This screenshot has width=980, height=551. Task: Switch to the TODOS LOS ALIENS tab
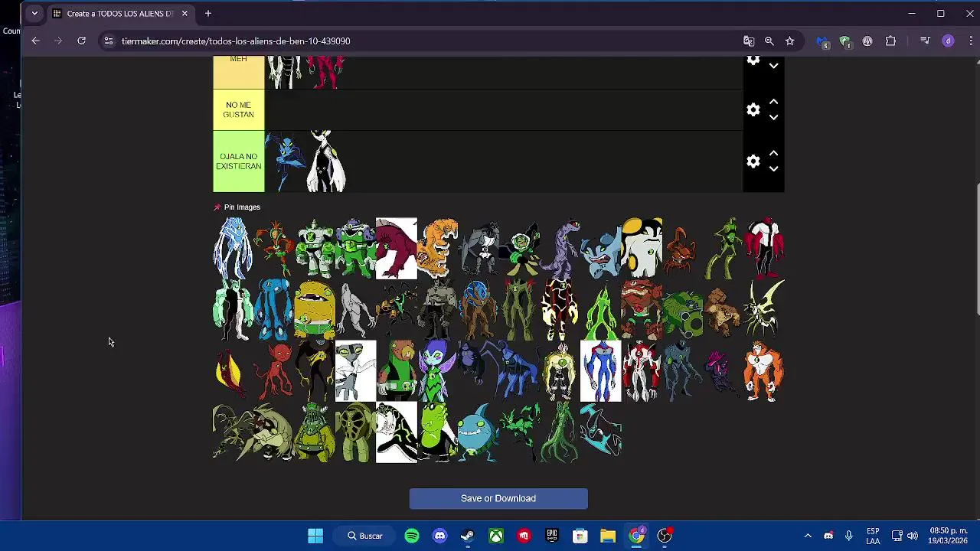click(120, 13)
